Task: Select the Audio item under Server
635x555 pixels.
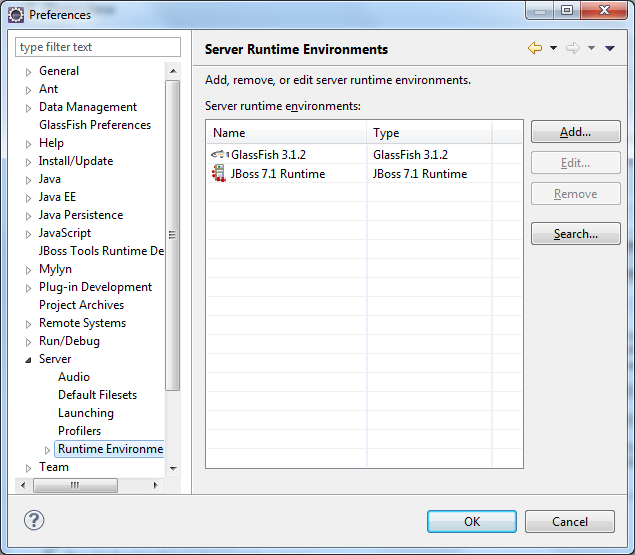Action: (74, 377)
